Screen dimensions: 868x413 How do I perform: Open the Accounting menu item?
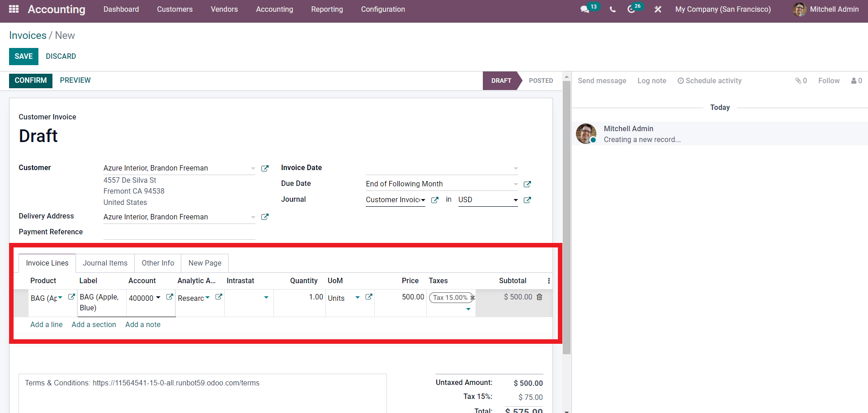274,9
